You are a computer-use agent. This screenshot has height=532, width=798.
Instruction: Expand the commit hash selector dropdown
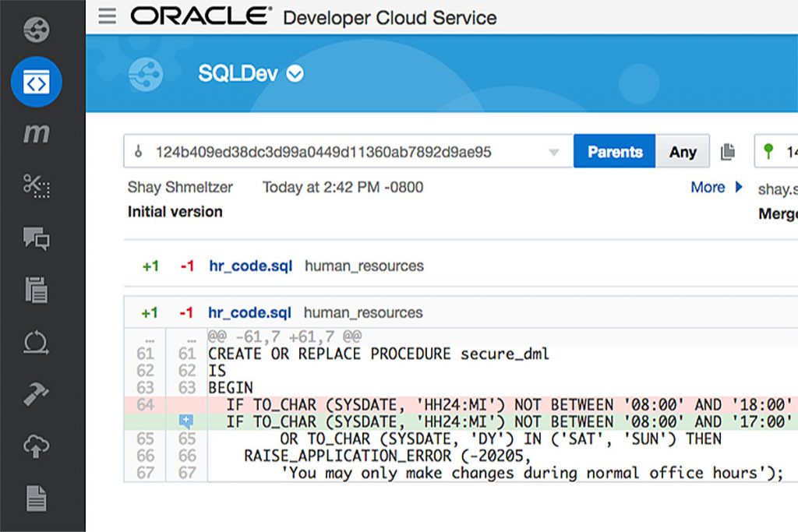(x=554, y=151)
